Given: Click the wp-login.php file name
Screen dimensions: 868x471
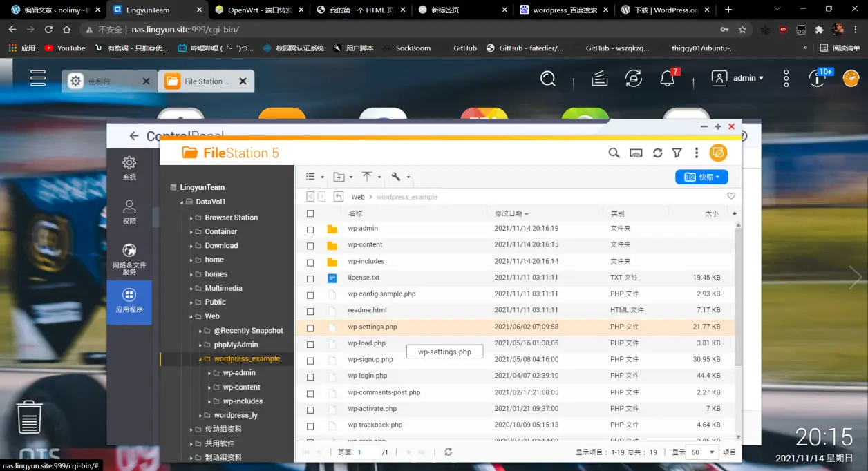Looking at the screenshot, I should (x=368, y=376).
